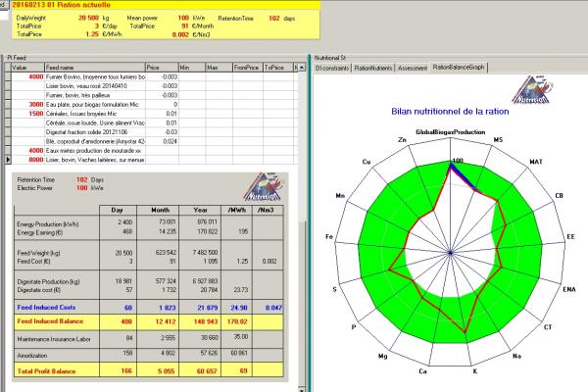Click the Price column header

(x=162, y=68)
